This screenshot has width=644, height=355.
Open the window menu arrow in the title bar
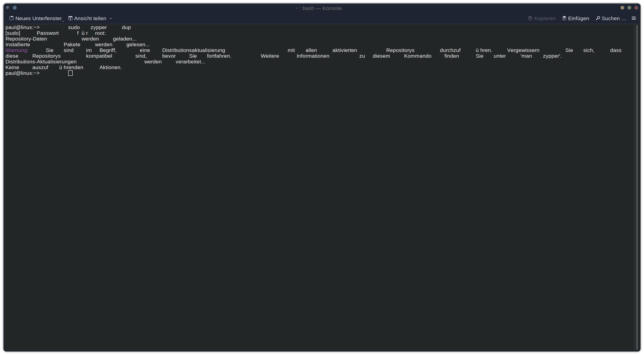tap(7, 8)
